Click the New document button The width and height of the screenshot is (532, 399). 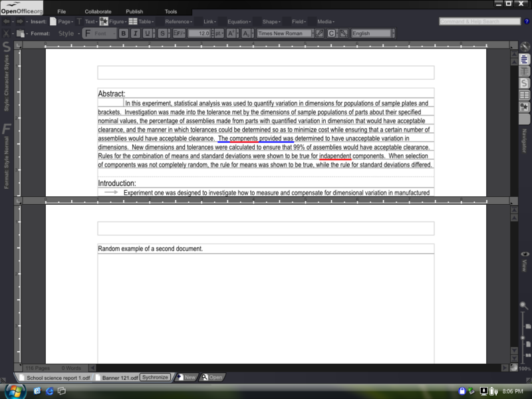(x=186, y=377)
